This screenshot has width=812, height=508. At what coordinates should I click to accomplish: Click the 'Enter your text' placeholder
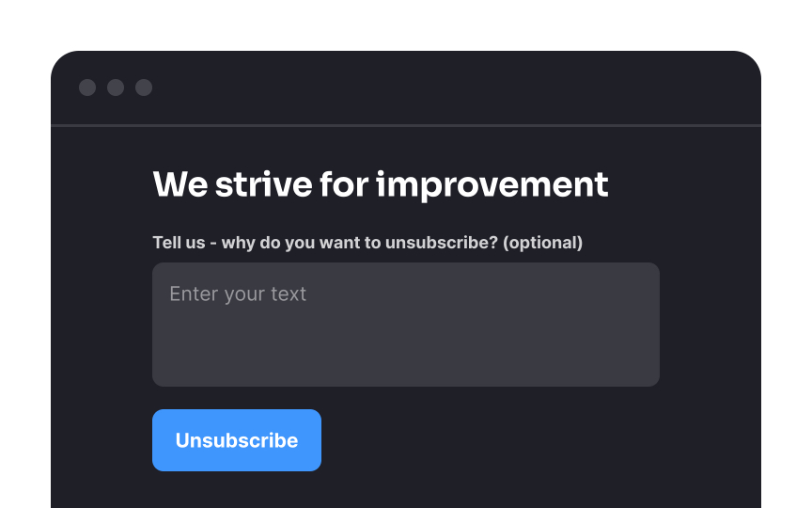238,294
